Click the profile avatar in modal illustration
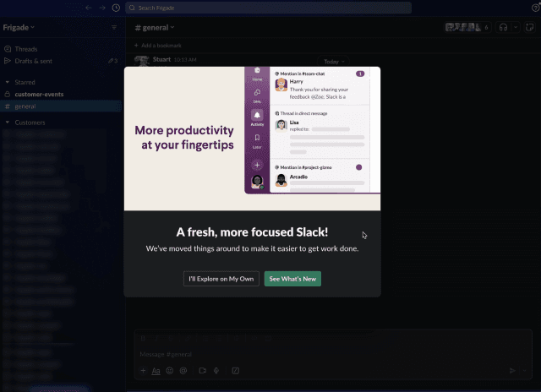 tap(257, 182)
